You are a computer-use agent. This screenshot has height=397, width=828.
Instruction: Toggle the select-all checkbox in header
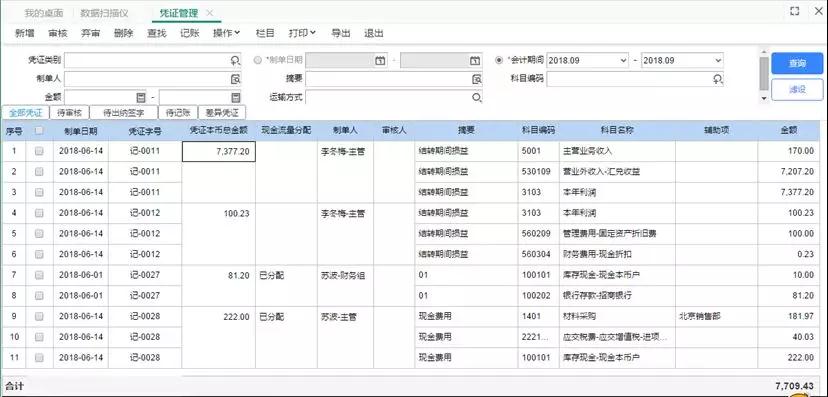tap(39, 130)
